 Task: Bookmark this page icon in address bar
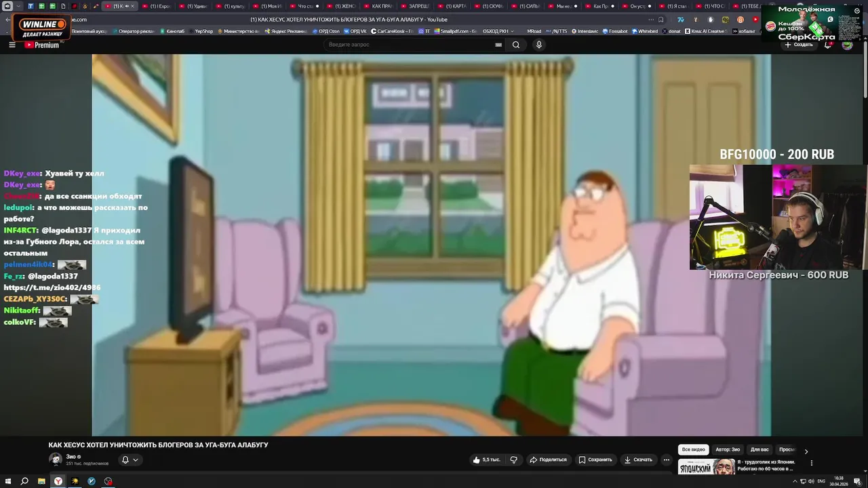pyautogui.click(x=661, y=20)
